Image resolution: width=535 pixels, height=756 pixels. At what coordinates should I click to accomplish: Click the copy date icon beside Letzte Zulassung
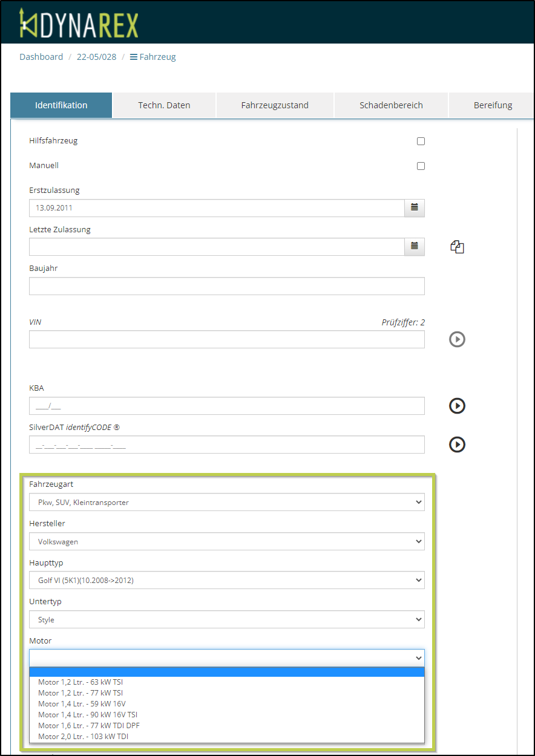point(457,247)
